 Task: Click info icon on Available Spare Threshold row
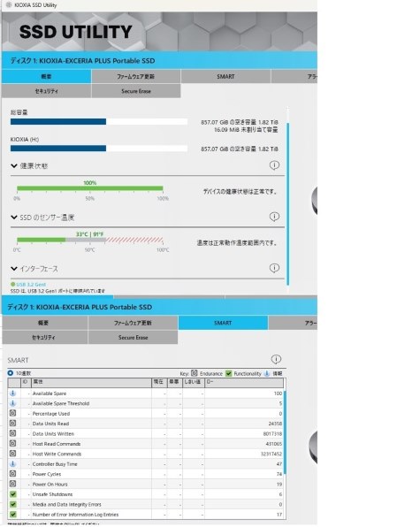tap(12, 403)
